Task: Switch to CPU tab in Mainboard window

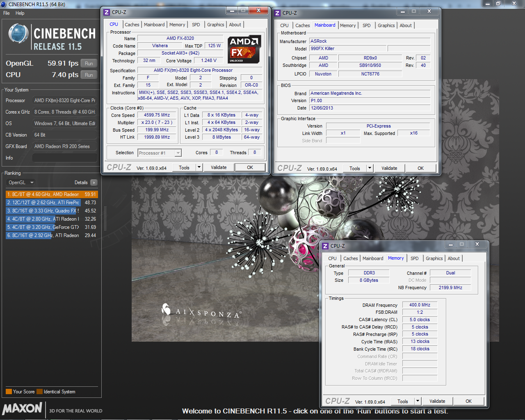Action: (x=285, y=25)
